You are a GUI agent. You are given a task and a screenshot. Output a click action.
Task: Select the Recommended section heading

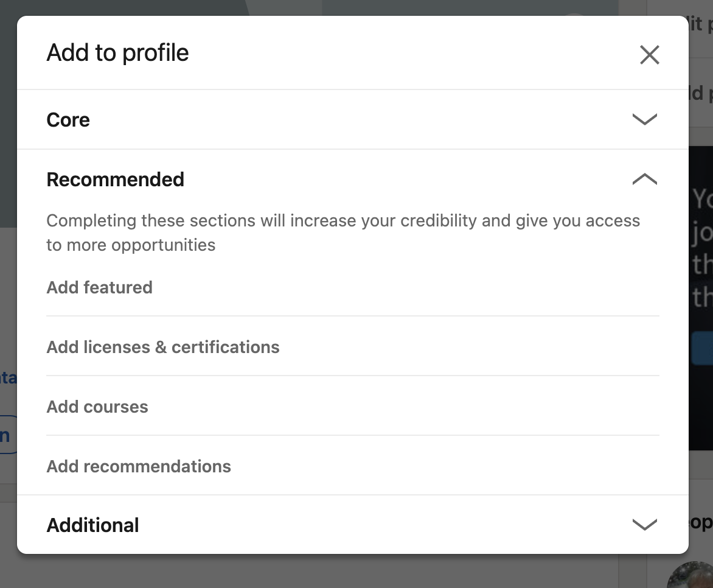click(116, 180)
